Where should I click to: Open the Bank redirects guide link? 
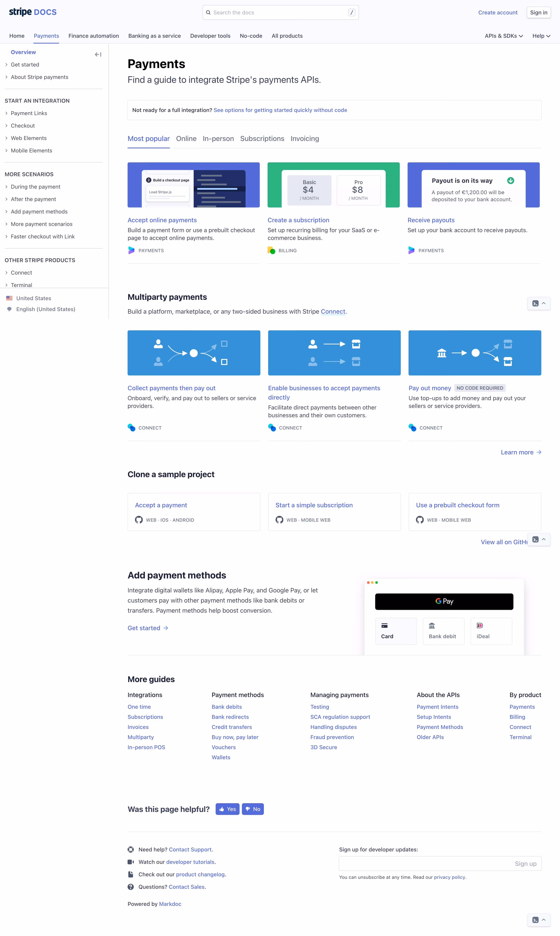[230, 717]
